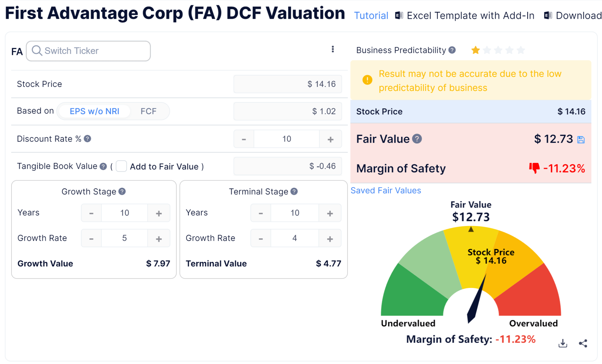The height and width of the screenshot is (364, 602).
Task: Click the Discount Rate help icon
Action: (87, 138)
